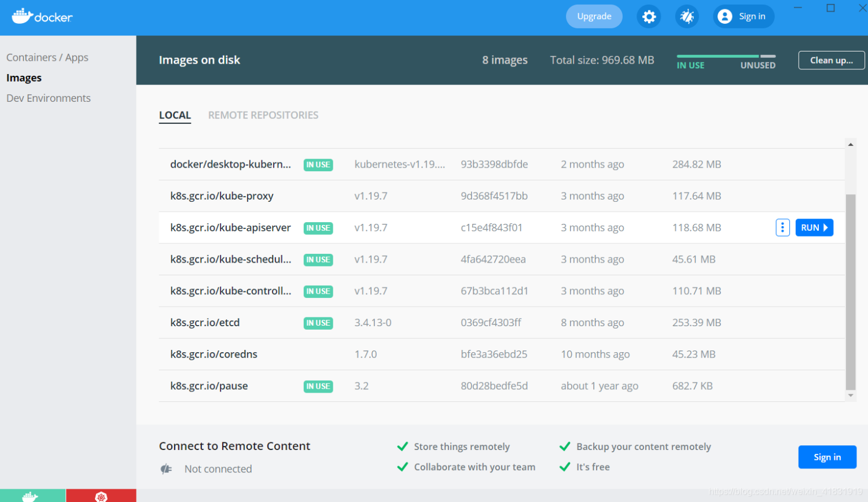
Task: Select the docker/desktop-kubern... image row
Action: click(x=502, y=164)
